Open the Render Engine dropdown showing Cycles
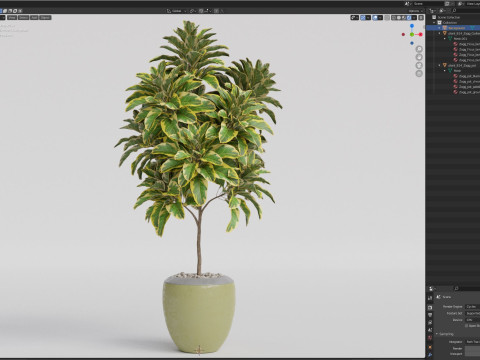 pyautogui.click(x=473, y=306)
